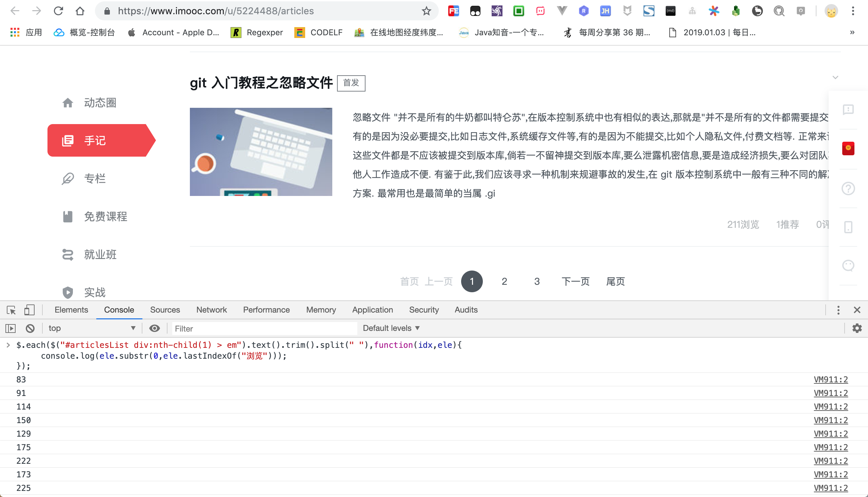Switch to the Network tab
Viewport: 868px width, 497px height.
[x=211, y=310]
